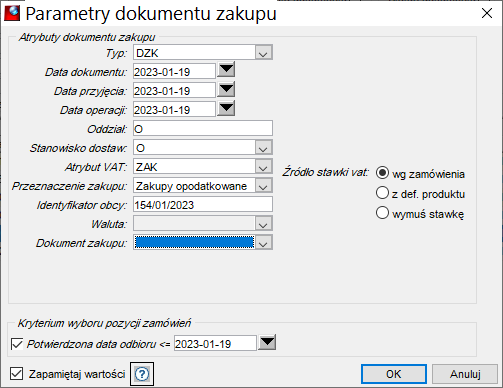Image resolution: width=503 pixels, height=388 pixels.
Task: Open calendar picker for Data dokumentu
Action: pyautogui.click(x=226, y=70)
